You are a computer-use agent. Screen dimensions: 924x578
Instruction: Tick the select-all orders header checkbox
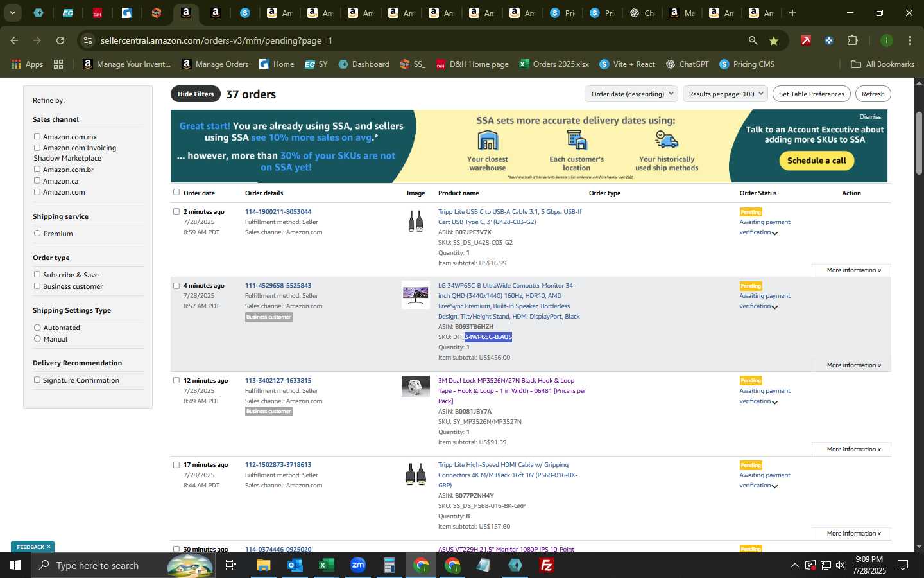pyautogui.click(x=176, y=192)
